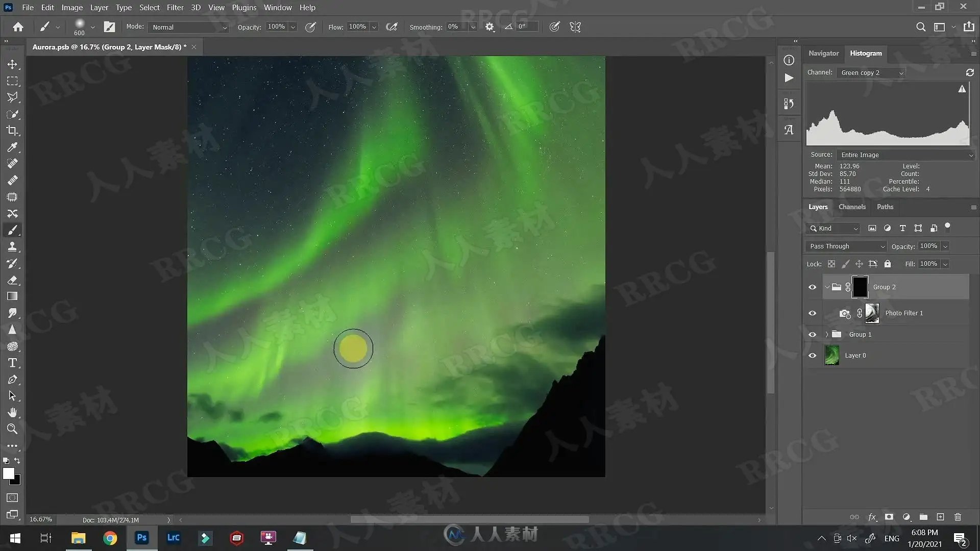Open the brush preset picker arrow
This screenshot has height=551, width=980.
[92, 27]
